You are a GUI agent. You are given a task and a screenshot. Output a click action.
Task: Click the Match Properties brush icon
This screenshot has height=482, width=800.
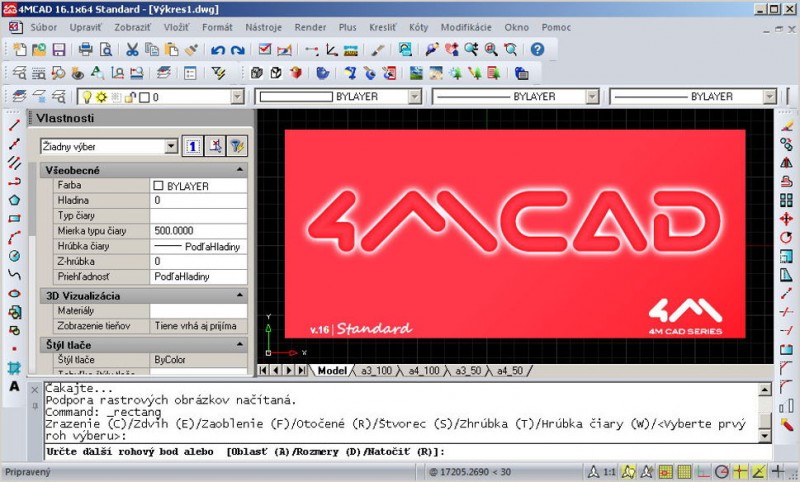pyautogui.click(x=191, y=49)
